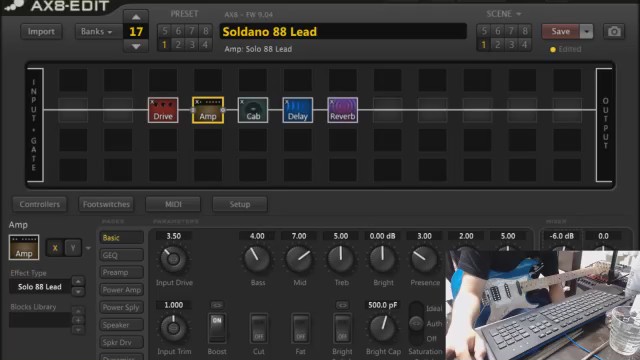Image resolution: width=640 pixels, height=360 pixels.
Task: Switch to scene 6 in SCENE grid
Action: pos(498,31)
